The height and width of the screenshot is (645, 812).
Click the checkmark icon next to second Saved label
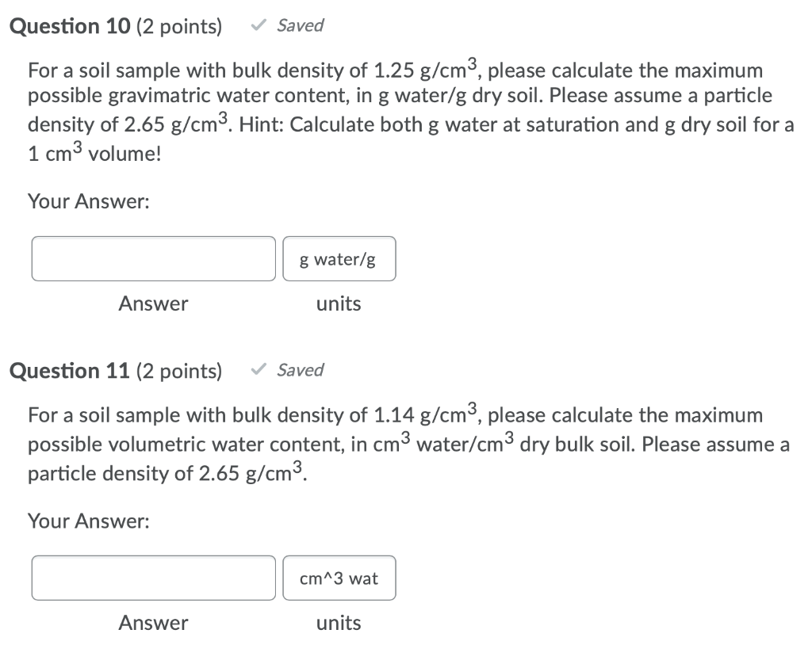[x=256, y=369]
